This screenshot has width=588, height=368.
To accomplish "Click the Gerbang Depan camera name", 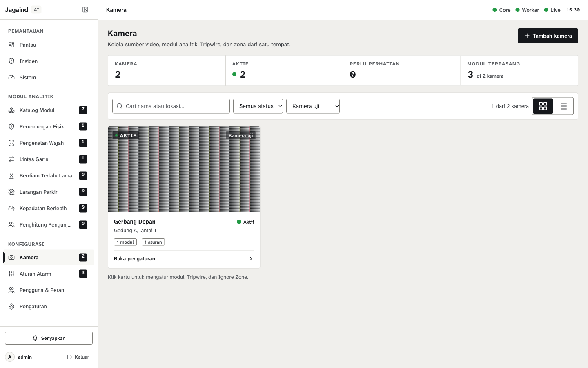I will pyautogui.click(x=135, y=222).
